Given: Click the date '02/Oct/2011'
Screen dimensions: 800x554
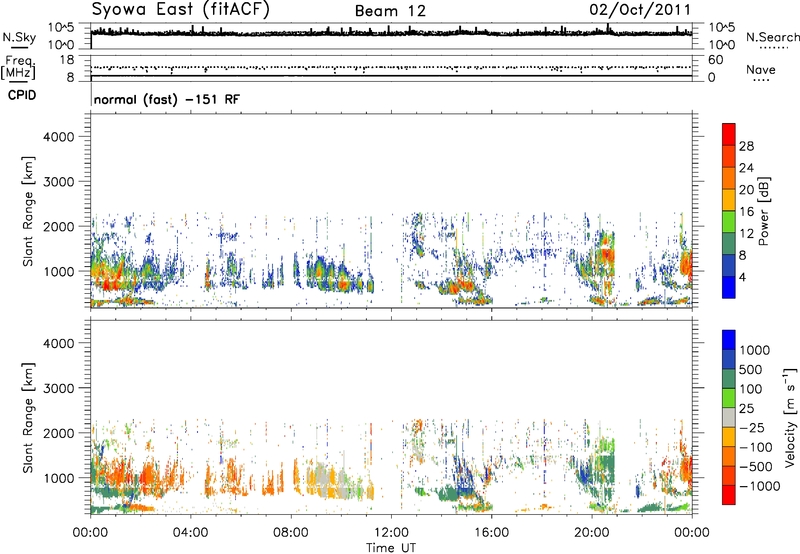Looking at the screenshot, I should (640, 10).
